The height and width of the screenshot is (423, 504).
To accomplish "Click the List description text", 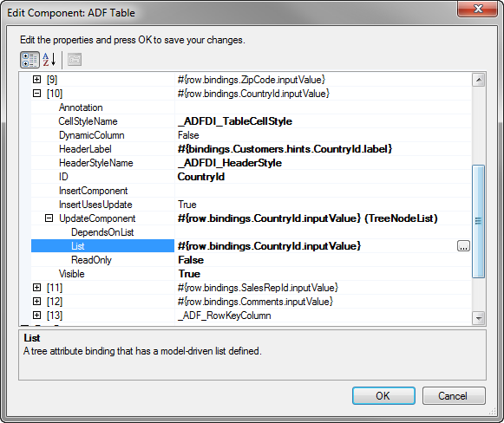I will pyautogui.click(x=142, y=351).
